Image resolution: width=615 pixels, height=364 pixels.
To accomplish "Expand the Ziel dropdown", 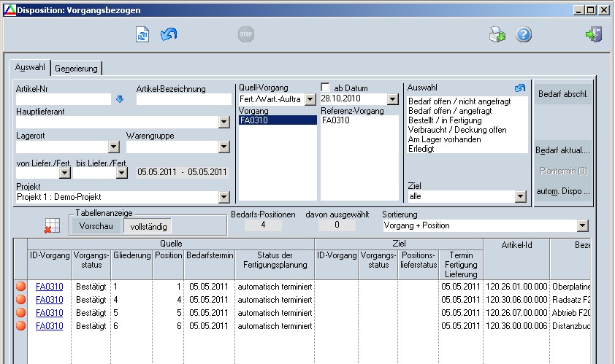I will pos(520,196).
